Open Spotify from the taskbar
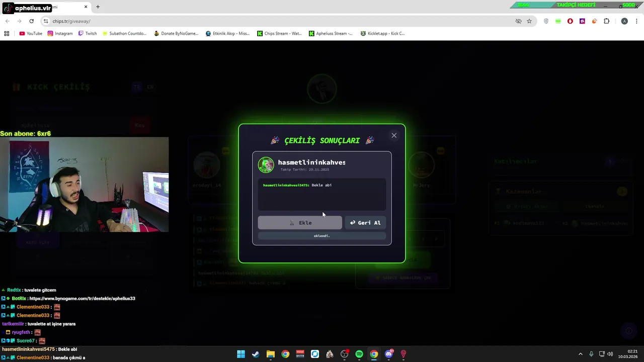 359,354
